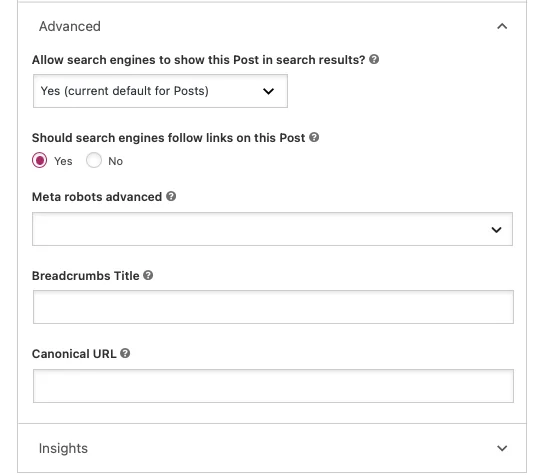Image resolution: width=549 pixels, height=475 pixels.
Task: Click the Advanced section header
Action: click(272, 26)
